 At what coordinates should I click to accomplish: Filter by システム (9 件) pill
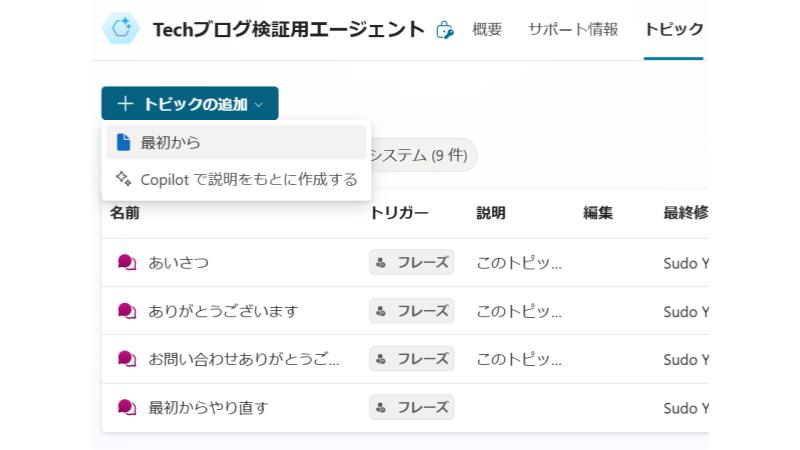tap(422, 155)
